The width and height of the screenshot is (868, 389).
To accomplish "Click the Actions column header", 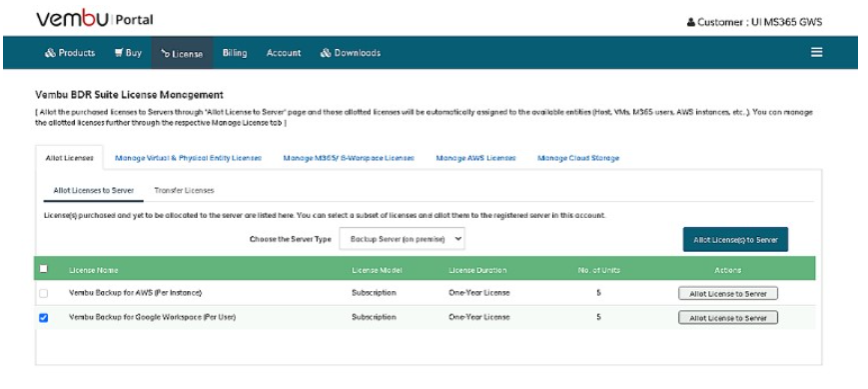I will tap(727, 270).
